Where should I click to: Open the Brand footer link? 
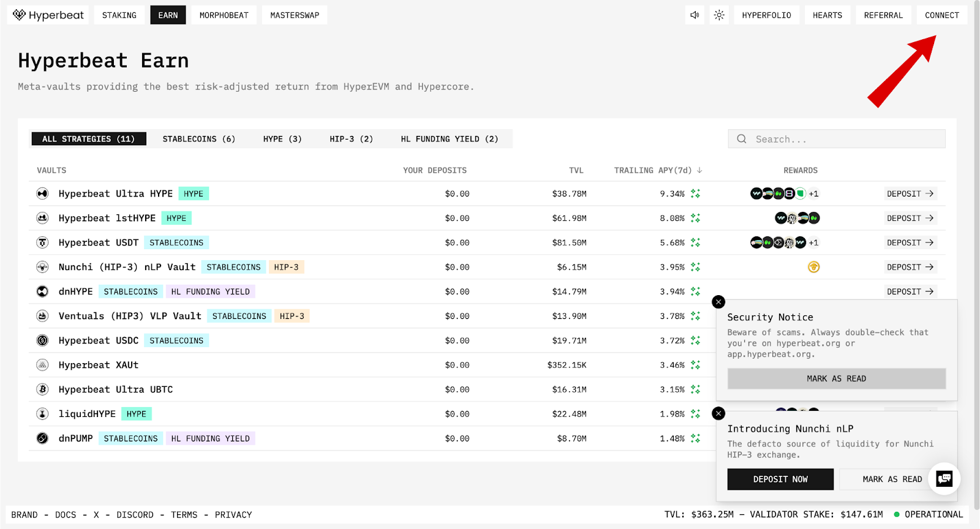[x=24, y=515]
